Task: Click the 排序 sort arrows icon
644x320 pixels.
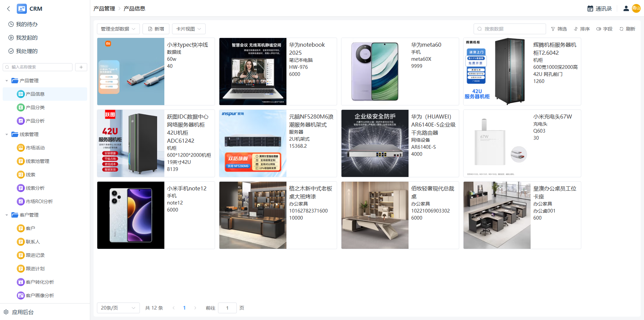Action: click(x=576, y=29)
